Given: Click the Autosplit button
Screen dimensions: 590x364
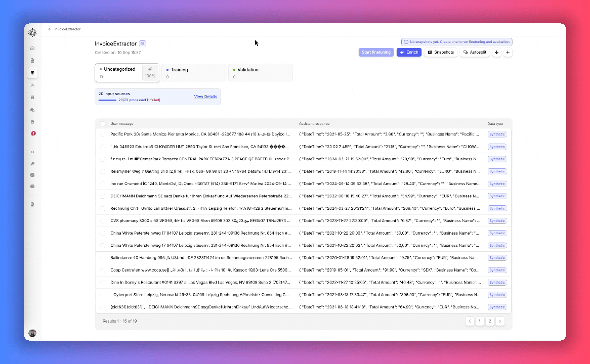Looking at the screenshot, I should [x=475, y=52].
